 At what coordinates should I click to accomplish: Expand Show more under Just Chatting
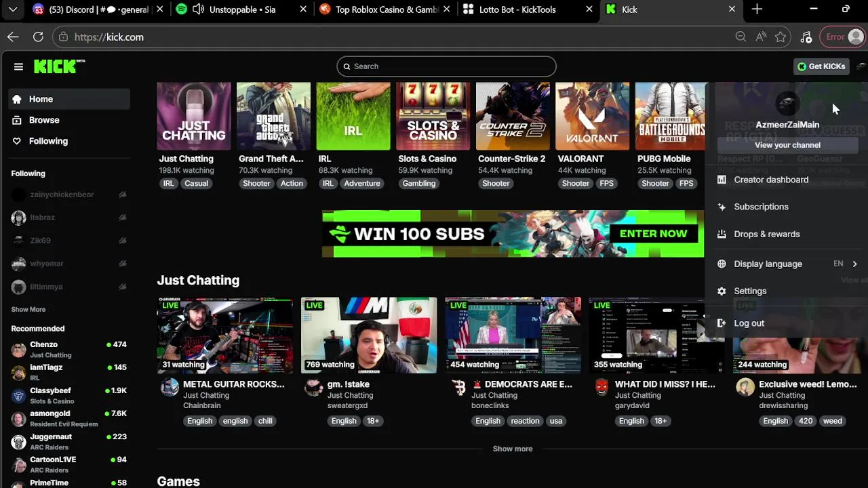coord(513,449)
